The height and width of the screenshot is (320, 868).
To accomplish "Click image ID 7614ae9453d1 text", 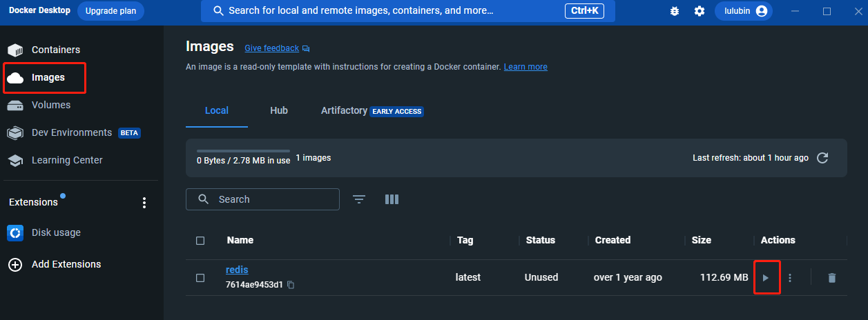I will pyautogui.click(x=254, y=285).
